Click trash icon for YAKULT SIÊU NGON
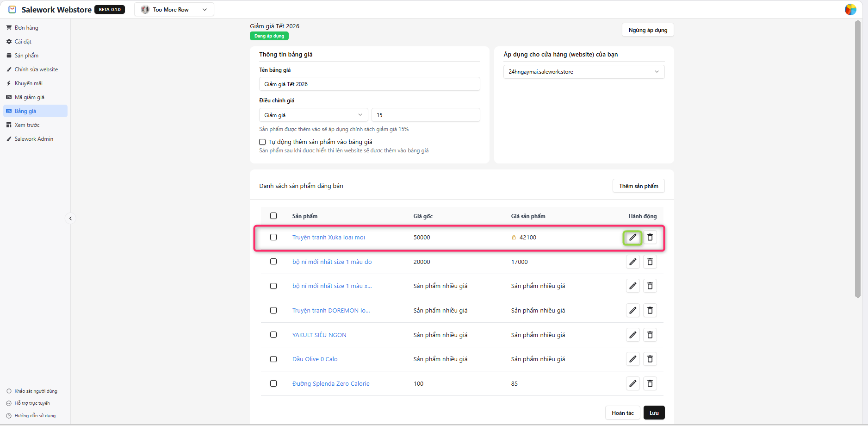Image resolution: width=868 pixels, height=426 pixels. coord(650,335)
